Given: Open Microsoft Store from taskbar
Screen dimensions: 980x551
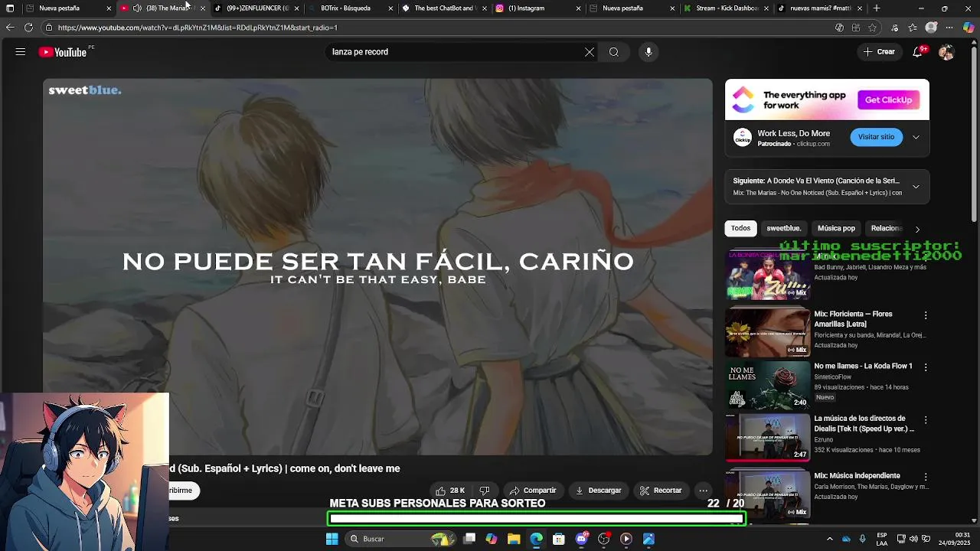Looking at the screenshot, I should [559, 539].
